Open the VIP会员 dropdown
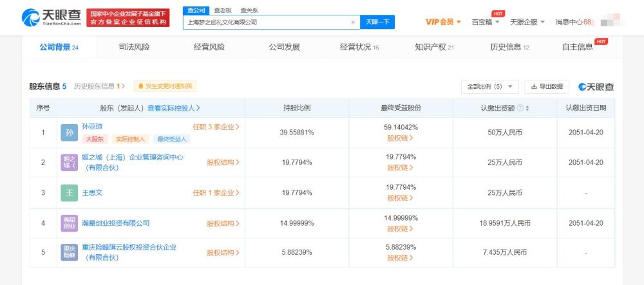 [443, 22]
